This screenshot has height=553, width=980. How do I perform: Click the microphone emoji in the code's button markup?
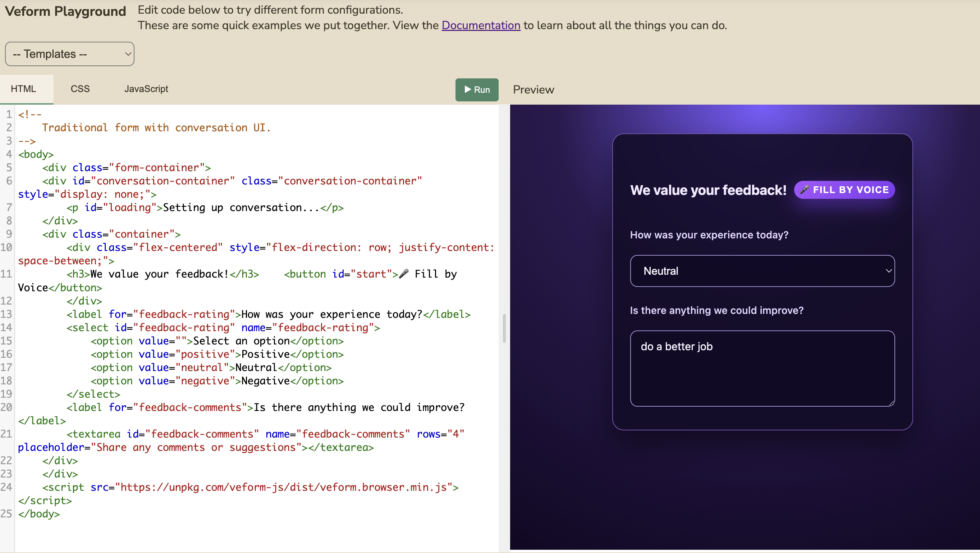click(404, 274)
